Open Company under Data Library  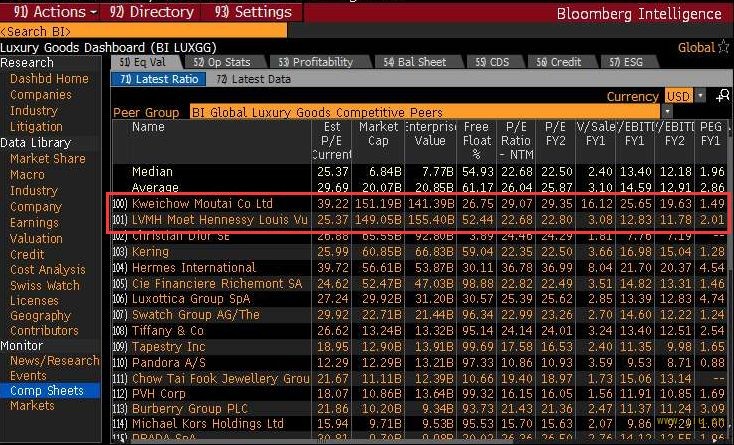click(36, 206)
